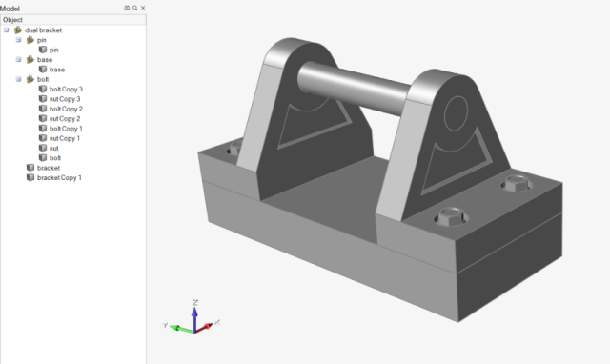Collapse the dual bracket tree node
This screenshot has height=364, width=610.
[x=7, y=30]
